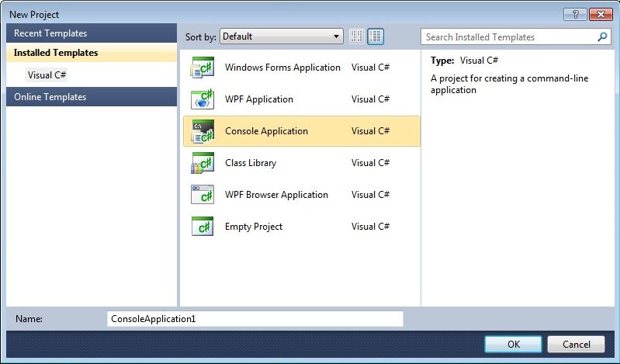The height and width of the screenshot is (364, 620).
Task: Open the help question mark button
Action: (575, 15)
